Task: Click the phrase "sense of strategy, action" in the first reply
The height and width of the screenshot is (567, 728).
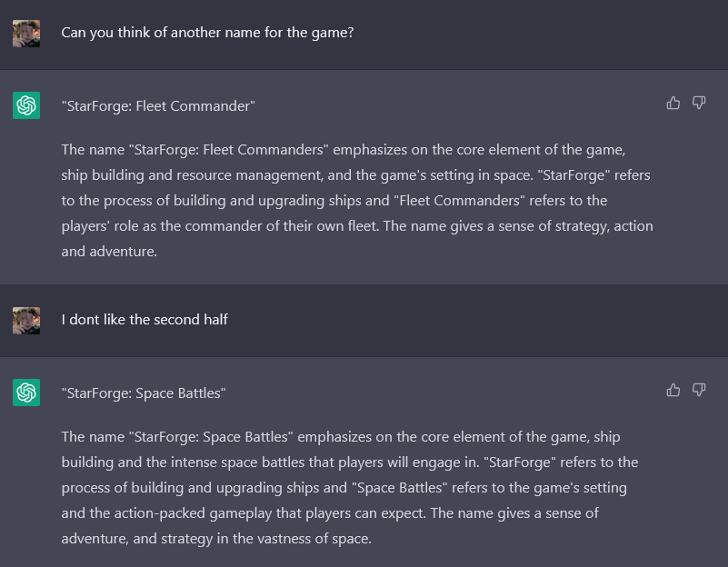Action: (x=572, y=225)
